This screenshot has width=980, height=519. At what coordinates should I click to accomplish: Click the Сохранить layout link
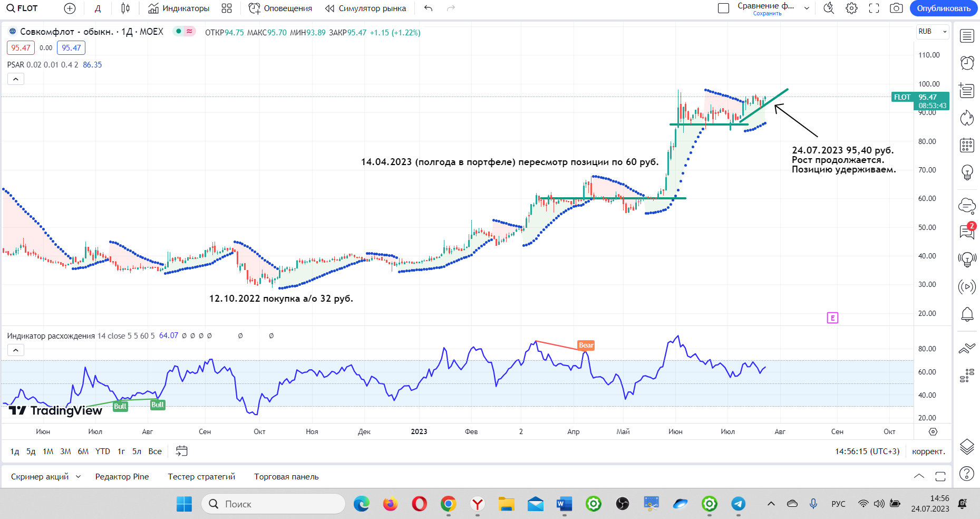point(767,14)
